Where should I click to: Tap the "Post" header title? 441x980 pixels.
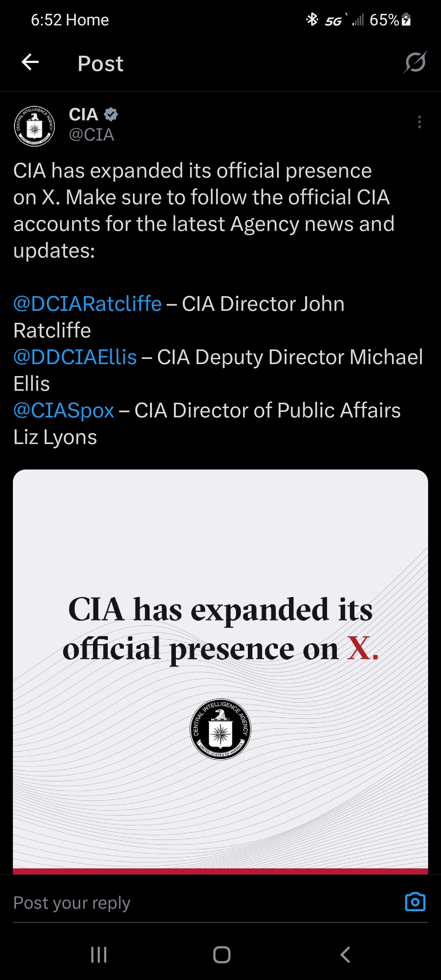pyautogui.click(x=100, y=63)
